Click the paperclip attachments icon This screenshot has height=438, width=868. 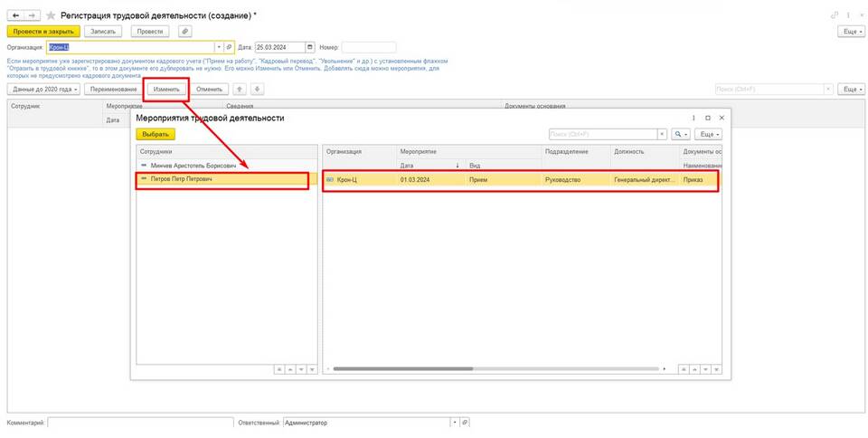coord(185,31)
